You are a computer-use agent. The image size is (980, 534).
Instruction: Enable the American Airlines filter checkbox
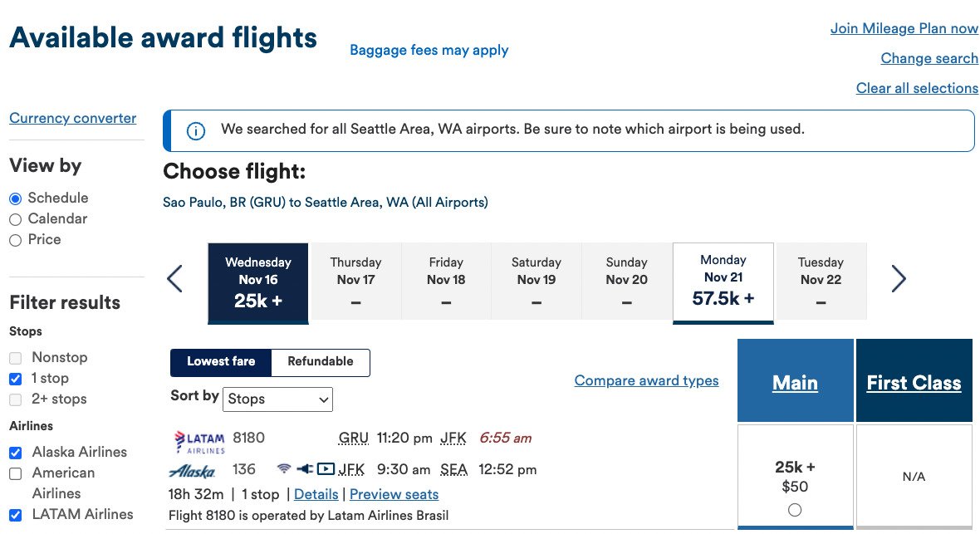pos(16,474)
